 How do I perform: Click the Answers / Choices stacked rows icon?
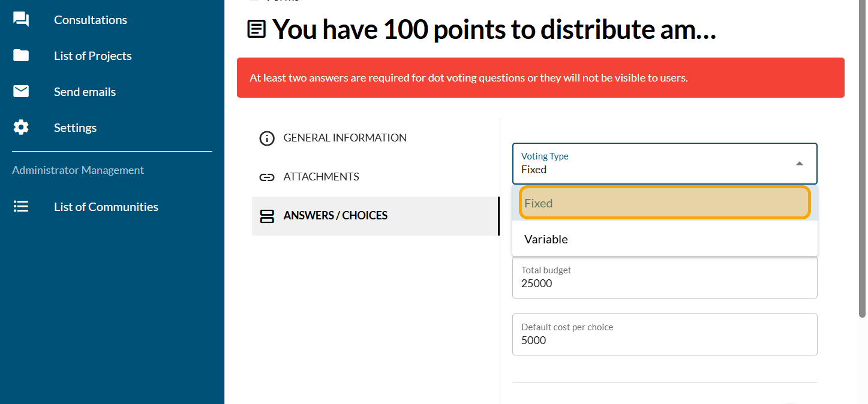pyautogui.click(x=266, y=216)
